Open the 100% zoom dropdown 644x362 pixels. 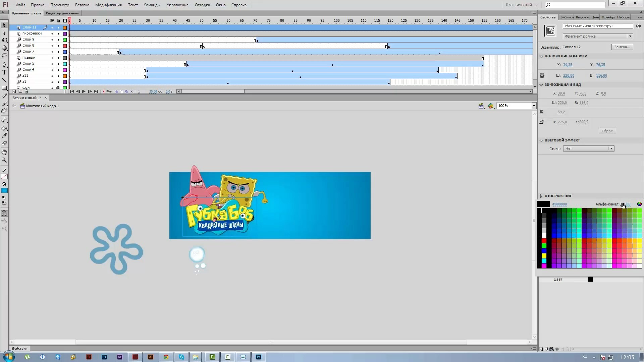click(534, 106)
